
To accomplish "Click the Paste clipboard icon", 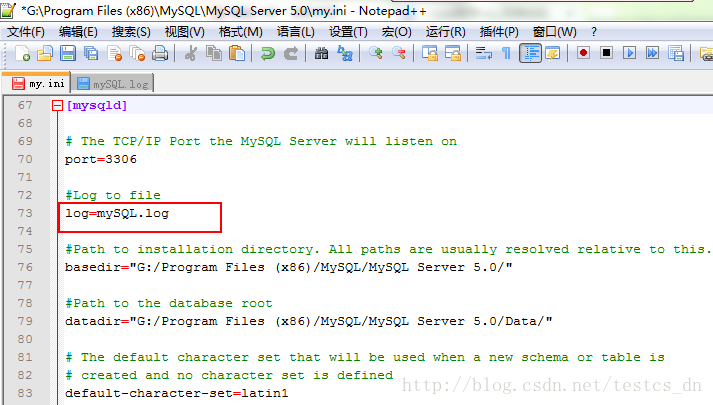I will pyautogui.click(x=237, y=53).
